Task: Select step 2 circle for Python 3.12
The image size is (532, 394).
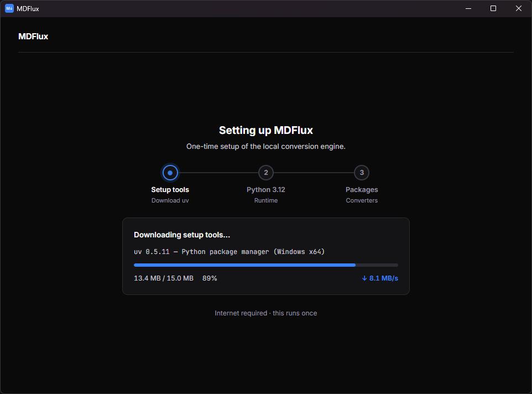Action: (x=266, y=173)
